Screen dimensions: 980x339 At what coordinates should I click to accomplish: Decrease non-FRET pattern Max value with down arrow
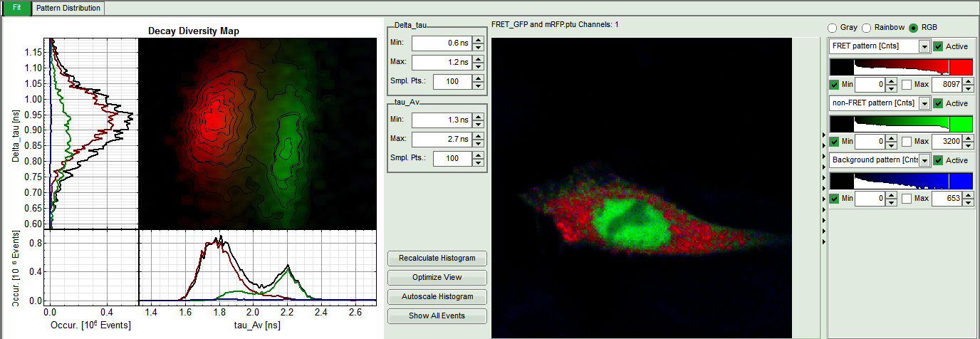pyautogui.click(x=968, y=145)
